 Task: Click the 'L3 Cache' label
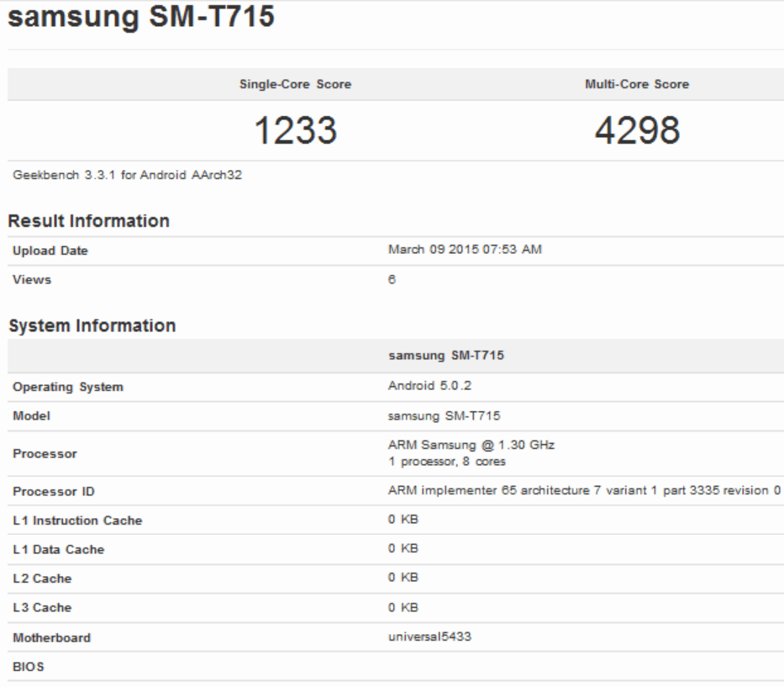tap(43, 607)
